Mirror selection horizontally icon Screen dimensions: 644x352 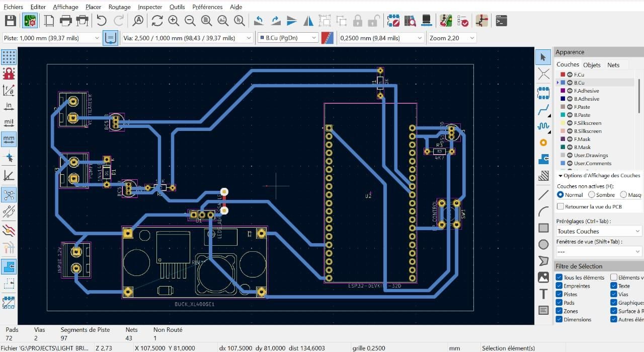point(308,21)
